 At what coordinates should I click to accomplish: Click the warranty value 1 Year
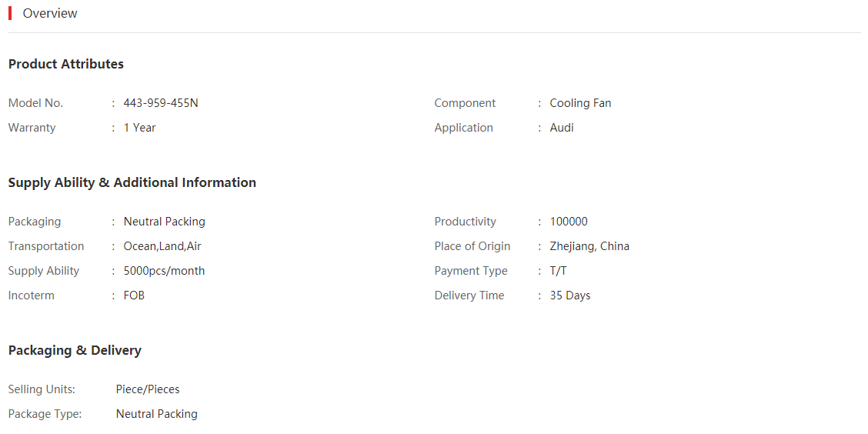(x=139, y=127)
